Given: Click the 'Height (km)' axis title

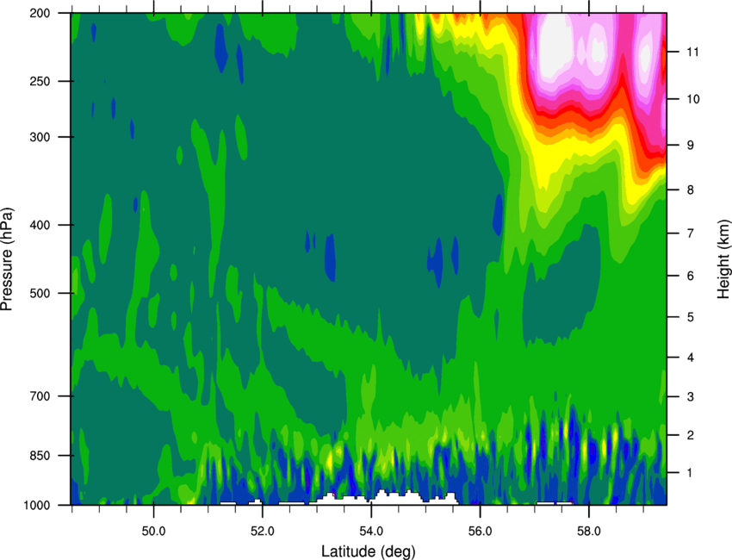Looking at the screenshot, I should 723,259.
